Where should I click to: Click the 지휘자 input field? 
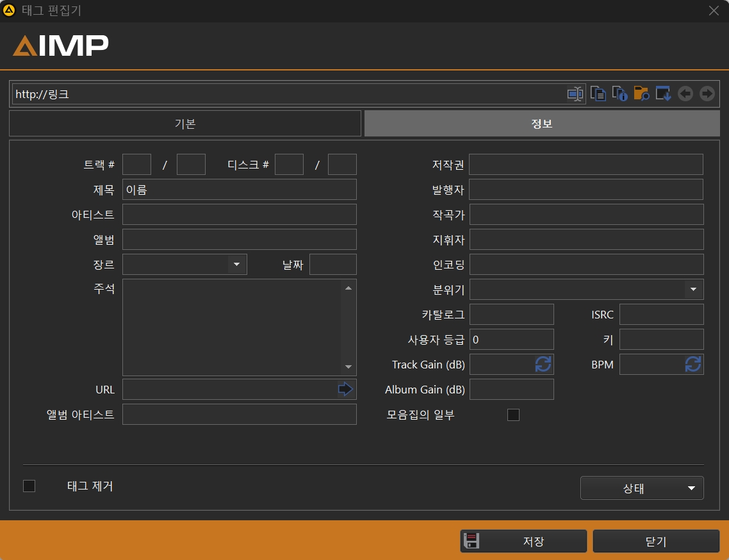point(587,240)
